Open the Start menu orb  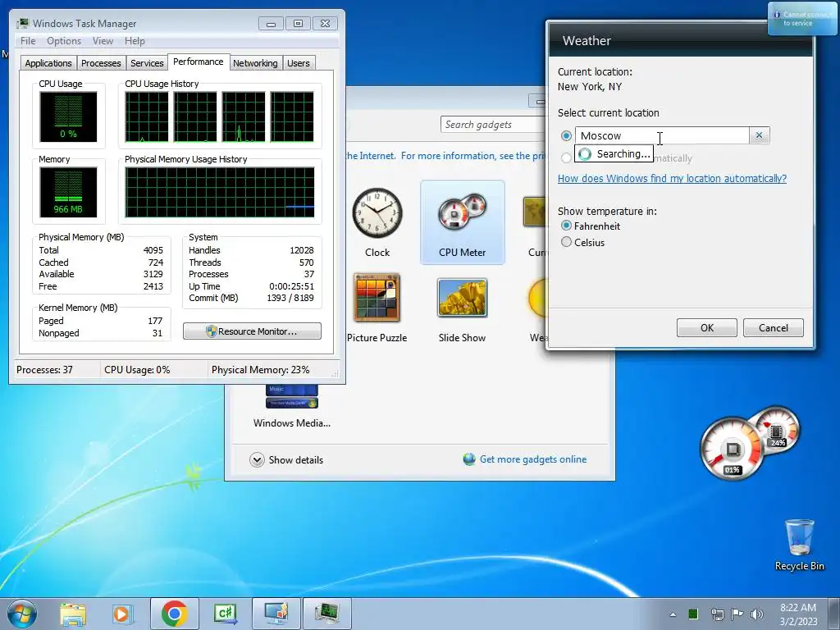(x=22, y=614)
